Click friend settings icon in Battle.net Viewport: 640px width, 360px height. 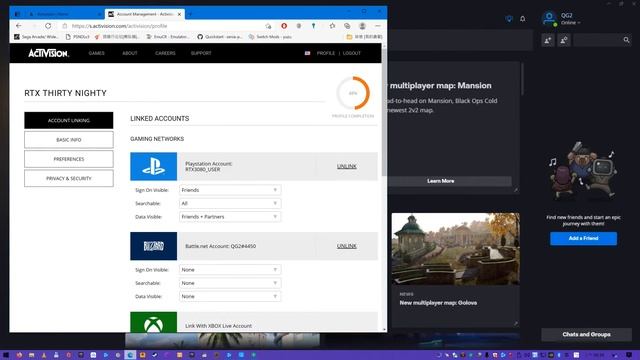pyautogui.click(x=564, y=40)
